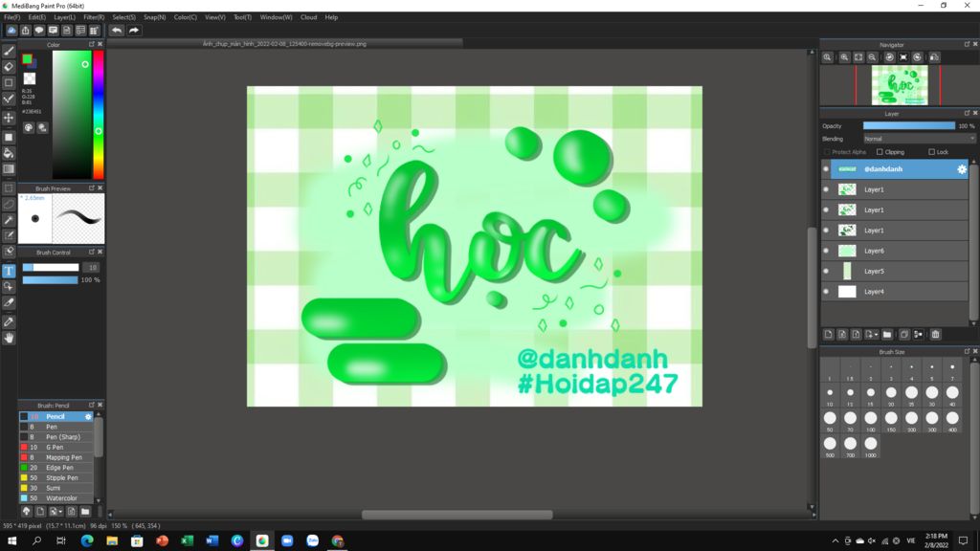
Task: Select the Brush tool in left toolbar
Action: pyautogui.click(x=9, y=51)
